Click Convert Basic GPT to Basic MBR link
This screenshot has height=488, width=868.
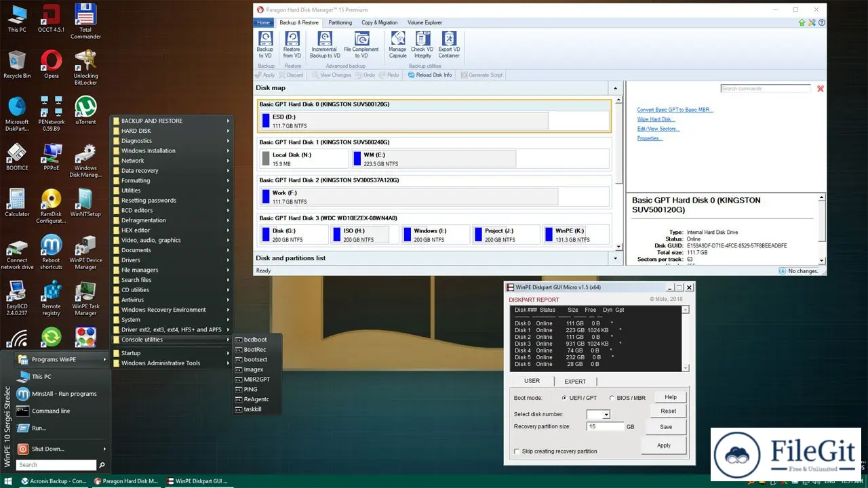[x=675, y=110]
